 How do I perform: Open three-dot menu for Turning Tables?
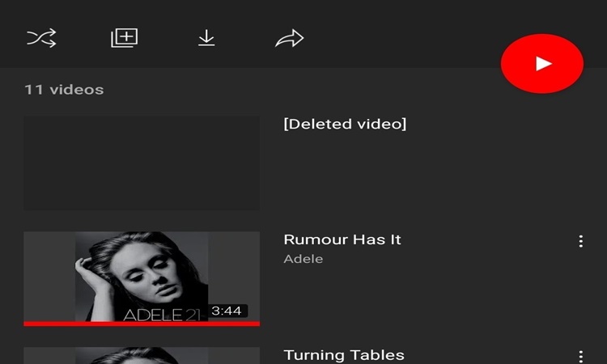click(x=580, y=356)
